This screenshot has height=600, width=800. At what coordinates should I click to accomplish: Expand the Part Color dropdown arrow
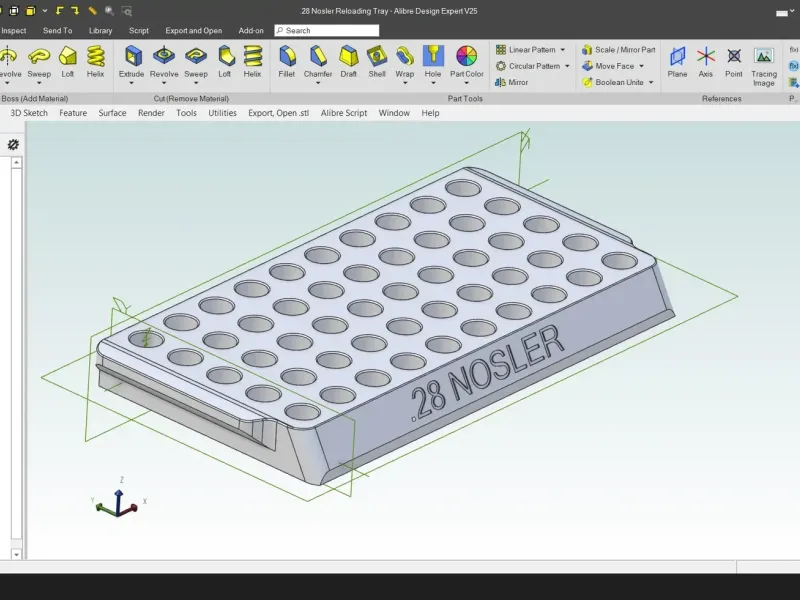coord(466,83)
